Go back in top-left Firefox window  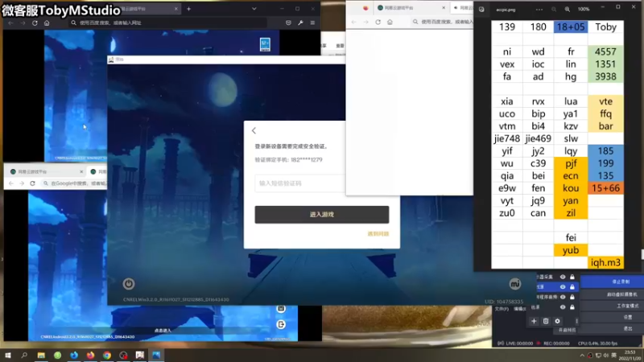click(10, 23)
